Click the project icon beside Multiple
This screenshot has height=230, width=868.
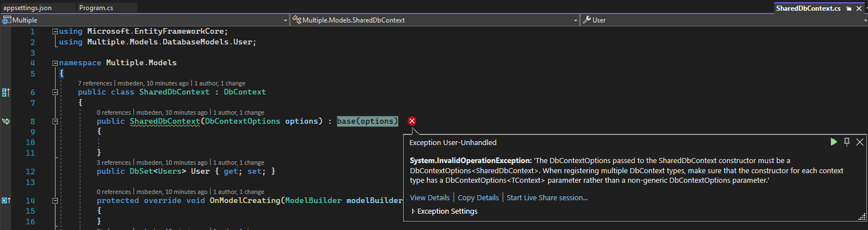(7, 20)
